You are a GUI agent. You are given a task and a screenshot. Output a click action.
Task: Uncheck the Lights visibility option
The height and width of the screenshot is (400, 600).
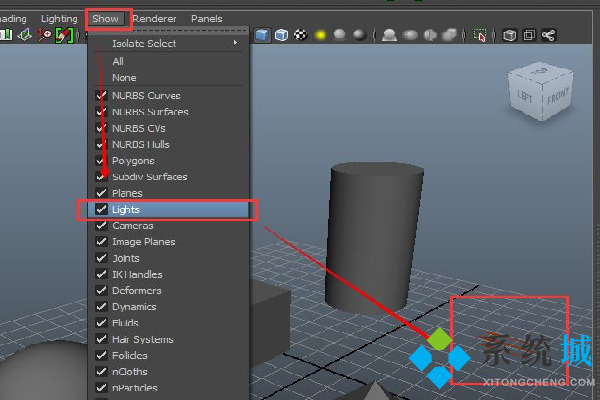click(x=101, y=210)
